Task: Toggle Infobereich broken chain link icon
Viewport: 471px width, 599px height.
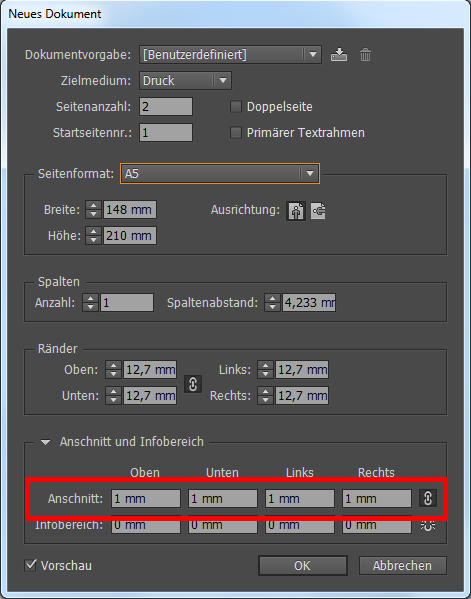Action: click(x=427, y=525)
